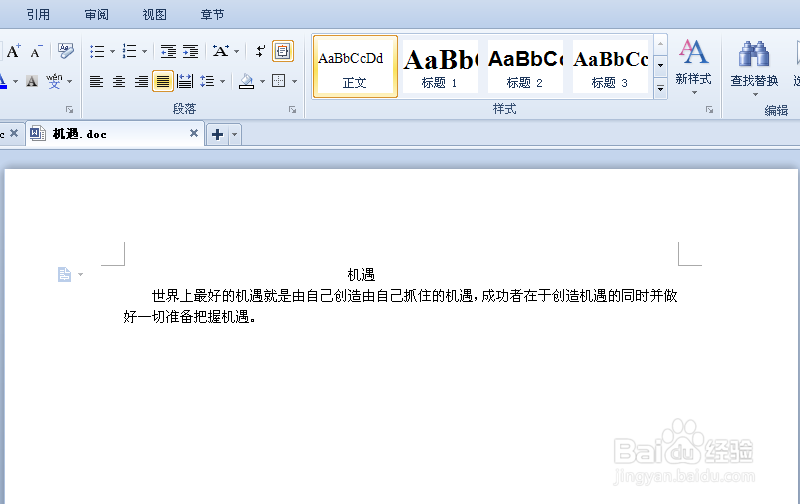The image size is (800, 504).
Task: Expand the full styles gallery
Action: 660,89
